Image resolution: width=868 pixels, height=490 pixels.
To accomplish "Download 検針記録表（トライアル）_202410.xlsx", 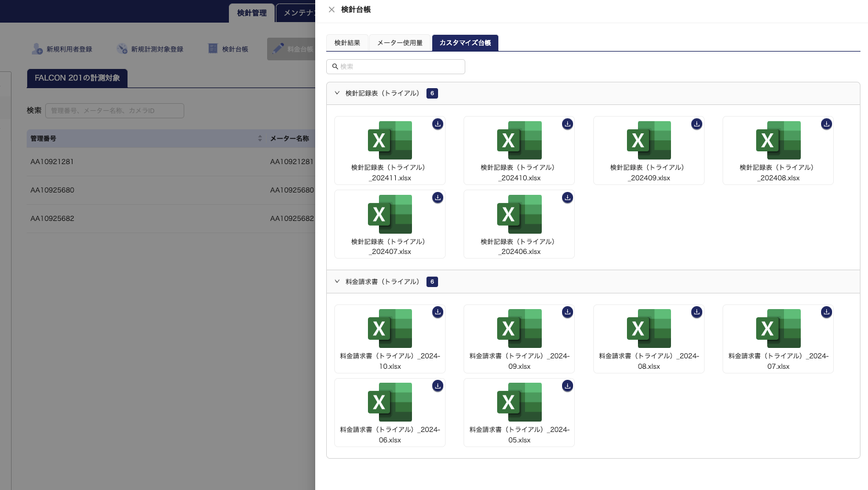I will point(567,124).
